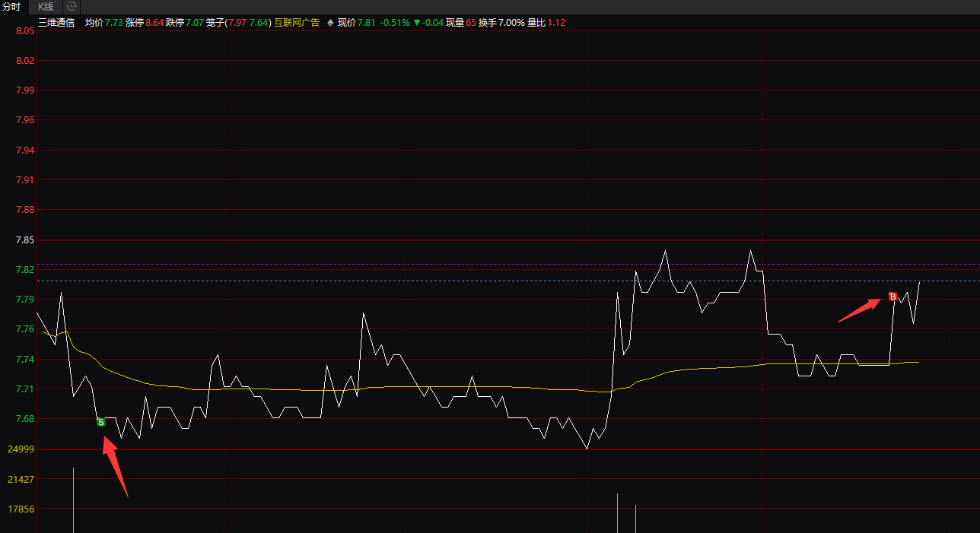Click the 换手 7.00% value

coord(511,23)
